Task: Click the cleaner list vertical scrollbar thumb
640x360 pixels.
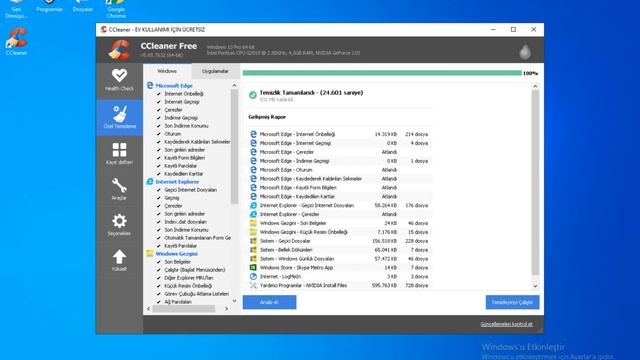Action: (x=234, y=147)
